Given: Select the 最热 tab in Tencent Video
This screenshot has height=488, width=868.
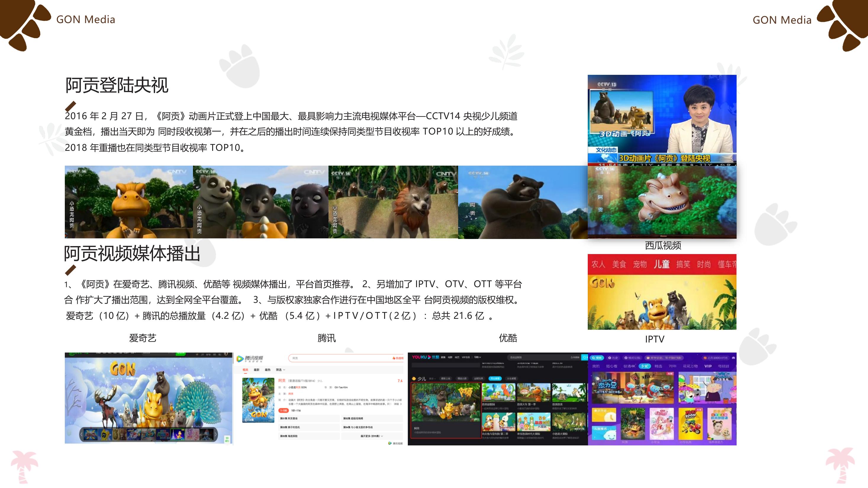Looking at the screenshot, I should pos(268,370).
